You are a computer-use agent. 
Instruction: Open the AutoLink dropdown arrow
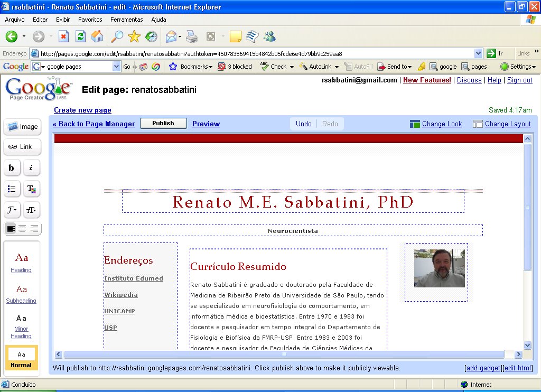coord(337,67)
